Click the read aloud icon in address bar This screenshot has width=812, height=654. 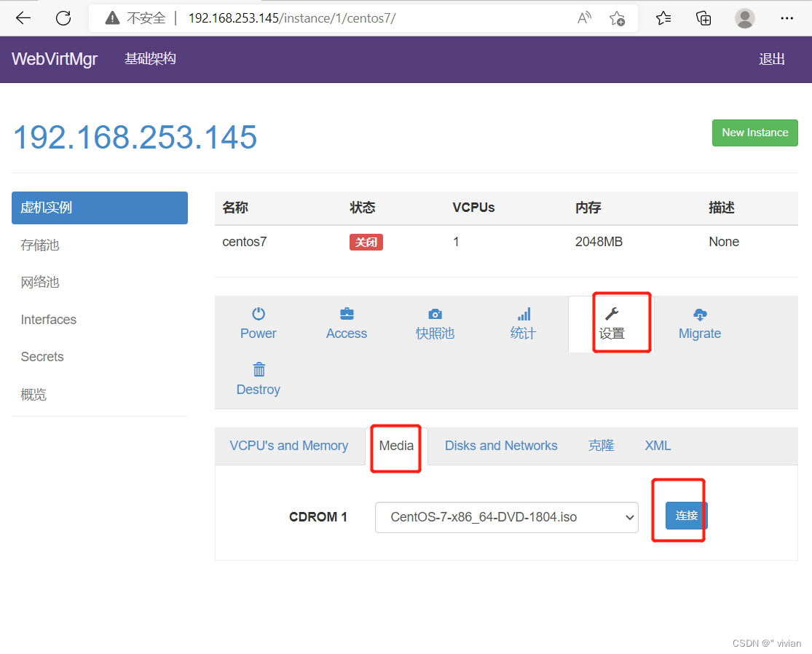pyautogui.click(x=584, y=18)
